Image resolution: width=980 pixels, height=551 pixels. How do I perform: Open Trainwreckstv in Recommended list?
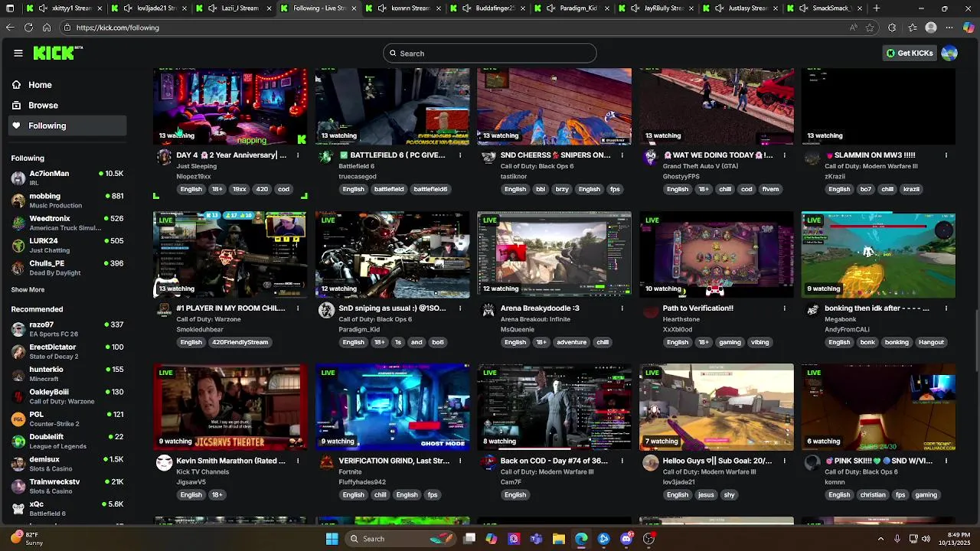point(67,486)
